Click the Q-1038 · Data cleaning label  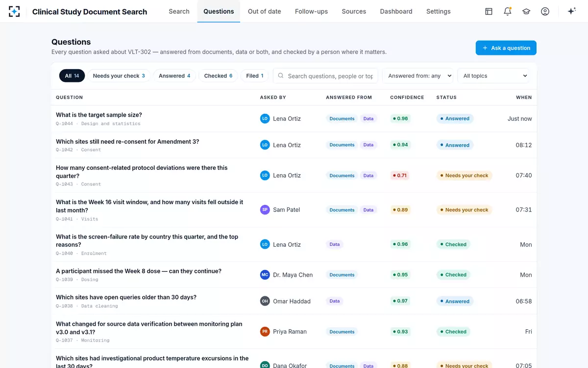87,306
